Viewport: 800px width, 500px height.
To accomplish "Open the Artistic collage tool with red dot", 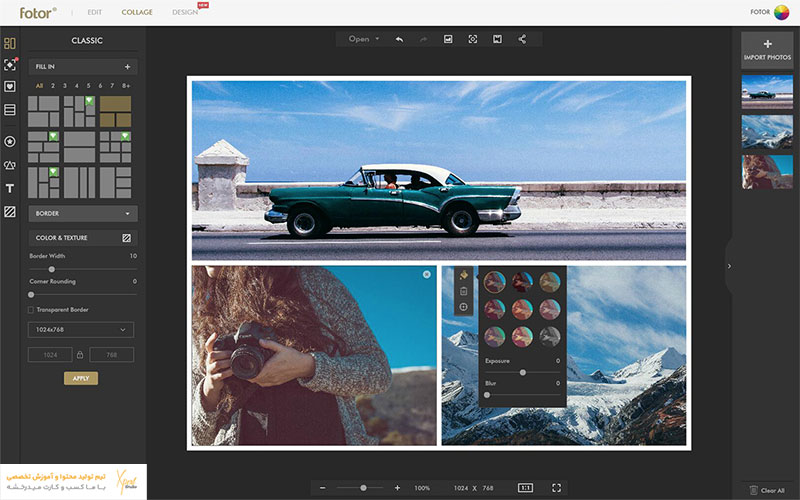I will click(10, 65).
